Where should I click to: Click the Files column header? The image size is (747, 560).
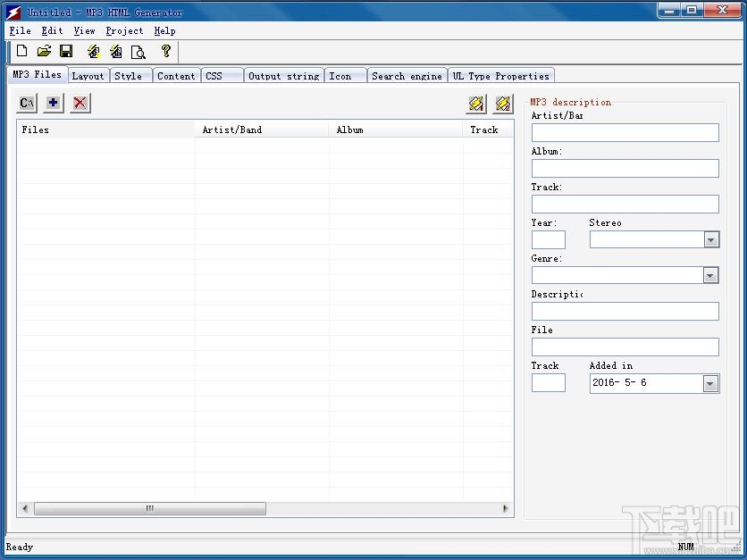coord(105,130)
